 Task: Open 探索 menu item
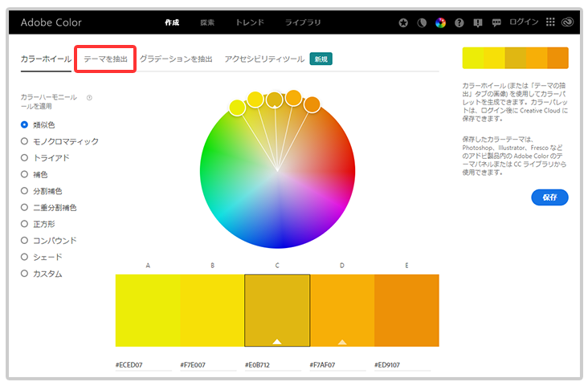207,22
